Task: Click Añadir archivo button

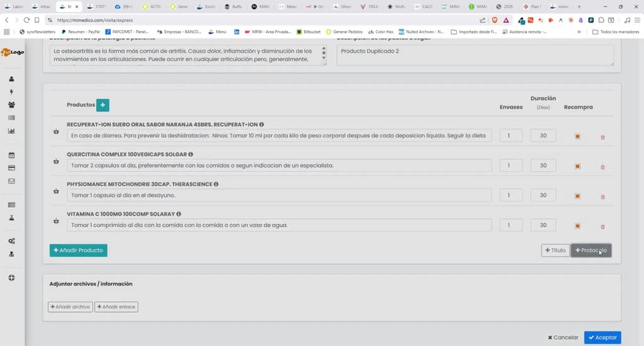Action: [x=70, y=307]
